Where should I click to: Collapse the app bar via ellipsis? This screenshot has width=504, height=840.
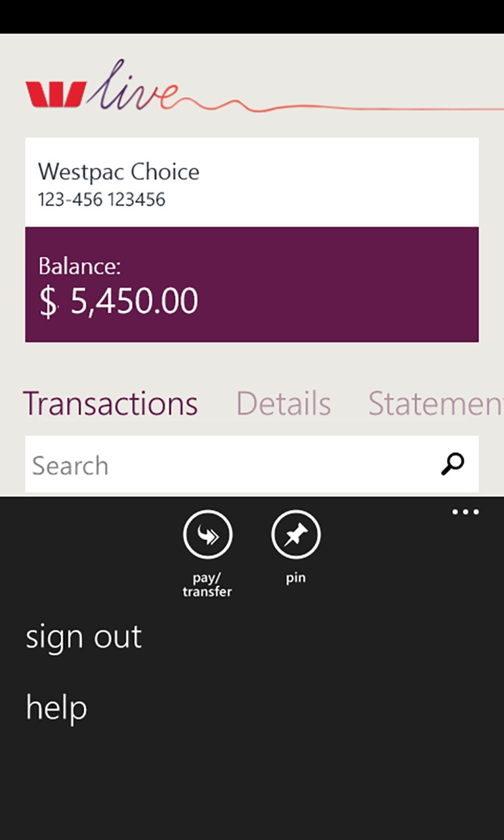click(x=465, y=512)
